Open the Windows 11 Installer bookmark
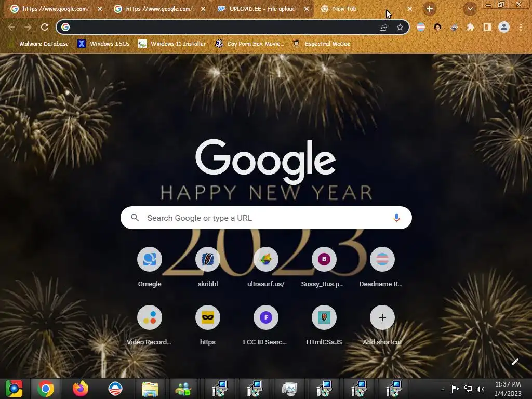This screenshot has height=399, width=532. click(172, 44)
